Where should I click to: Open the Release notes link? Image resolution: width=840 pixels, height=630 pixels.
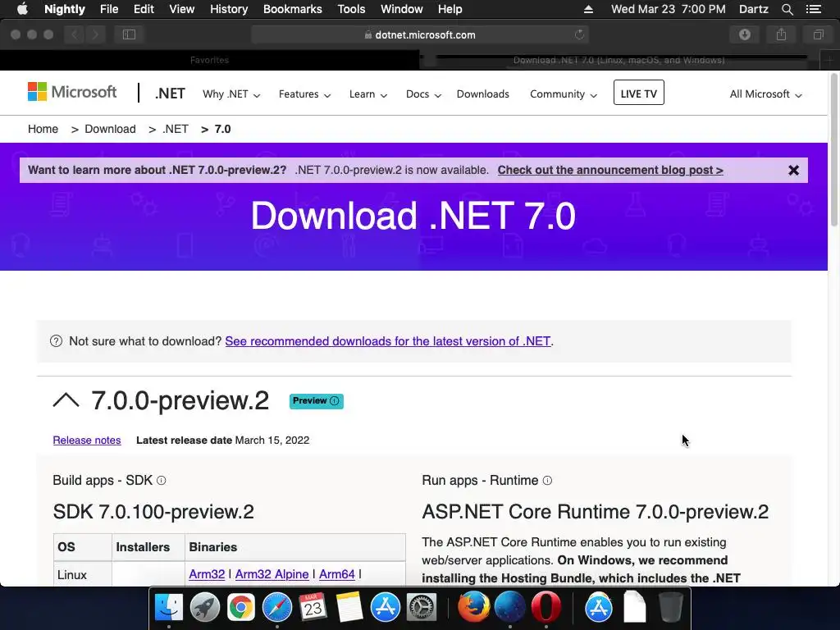pyautogui.click(x=87, y=441)
